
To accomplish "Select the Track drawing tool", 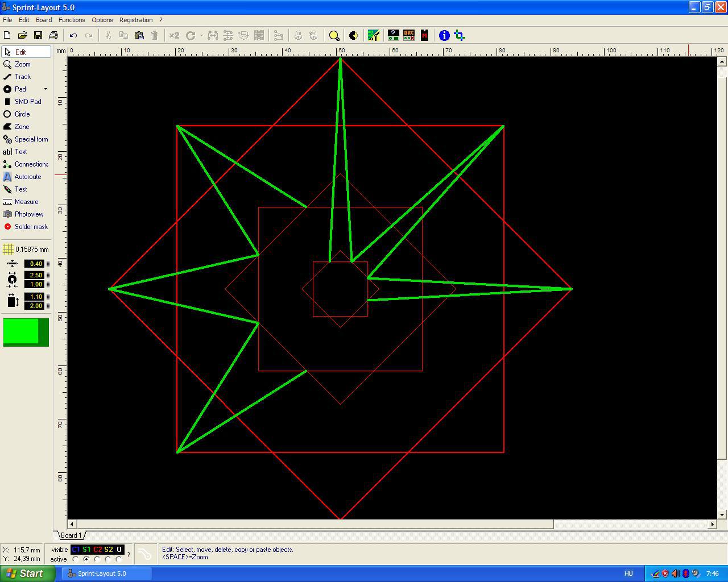I will (x=26, y=77).
